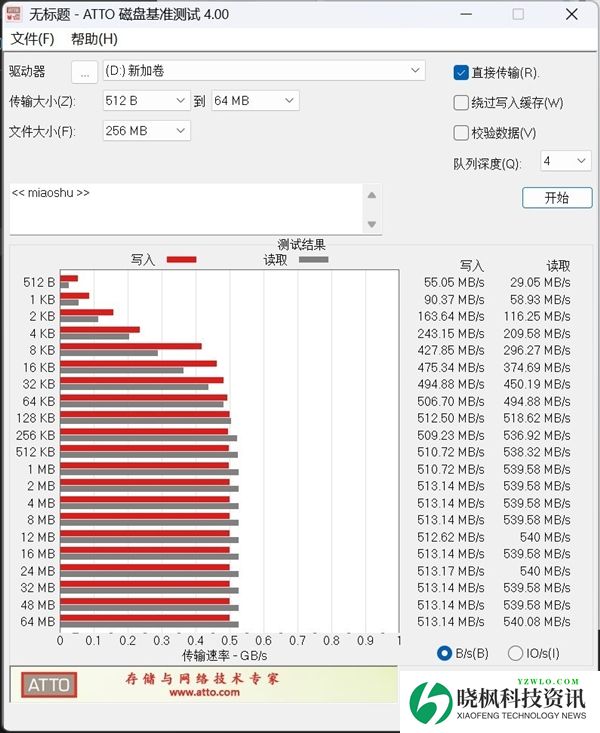The height and width of the screenshot is (733, 600).
Task: Click the red 写入 legend swatch
Action: (181, 259)
